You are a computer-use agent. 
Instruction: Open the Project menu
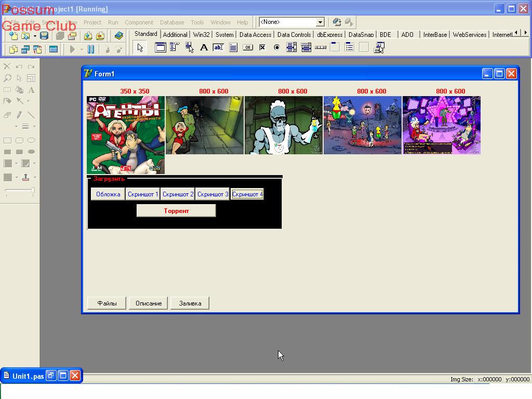click(x=92, y=22)
